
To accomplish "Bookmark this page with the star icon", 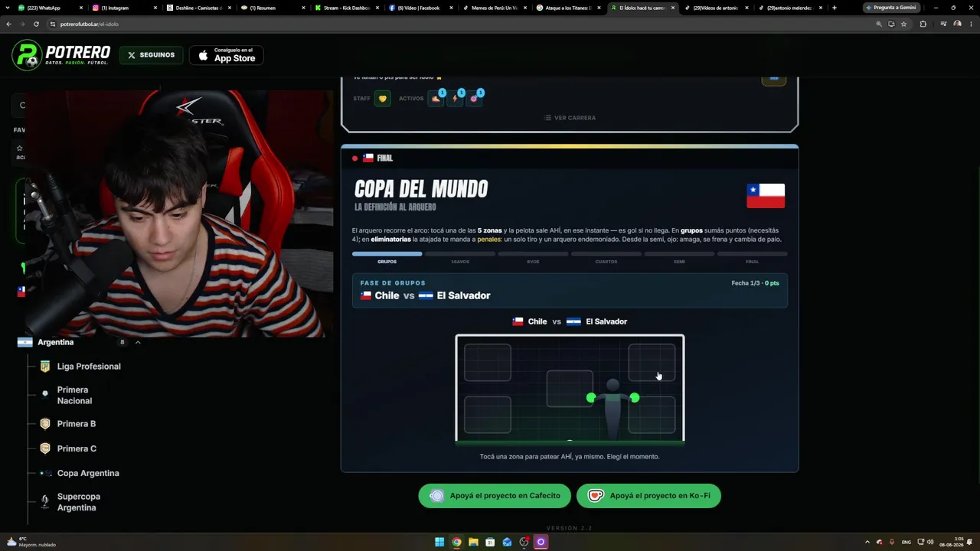I will (903, 24).
